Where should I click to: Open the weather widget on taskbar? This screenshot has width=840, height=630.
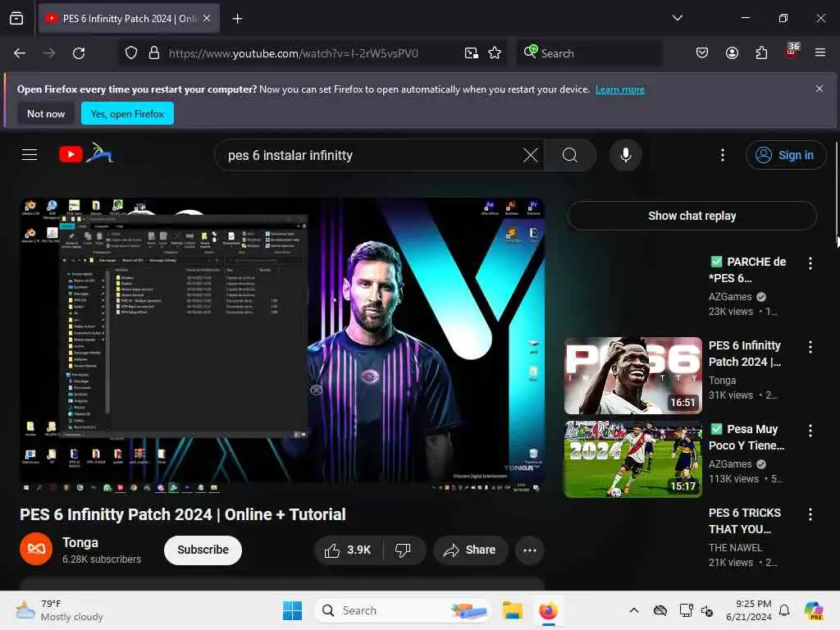click(59, 610)
